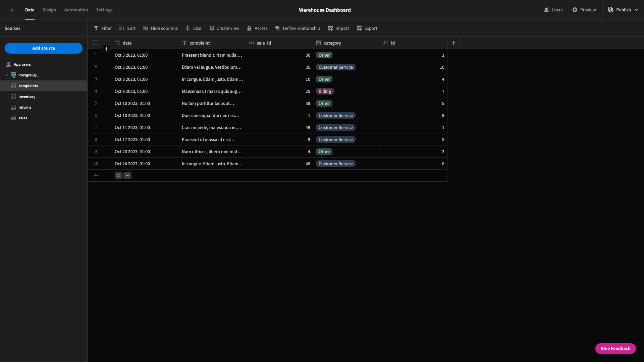This screenshot has width=644, height=362.
Task: Open app Preview
Action: [x=584, y=10]
